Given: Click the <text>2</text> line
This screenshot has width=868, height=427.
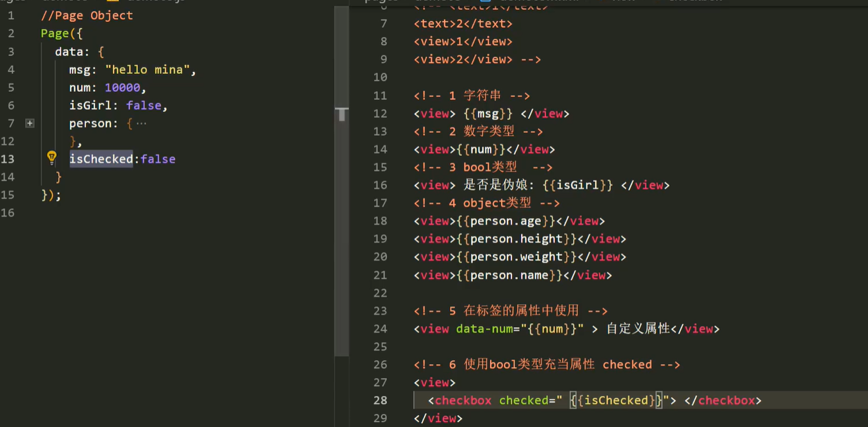Looking at the screenshot, I should point(463,23).
